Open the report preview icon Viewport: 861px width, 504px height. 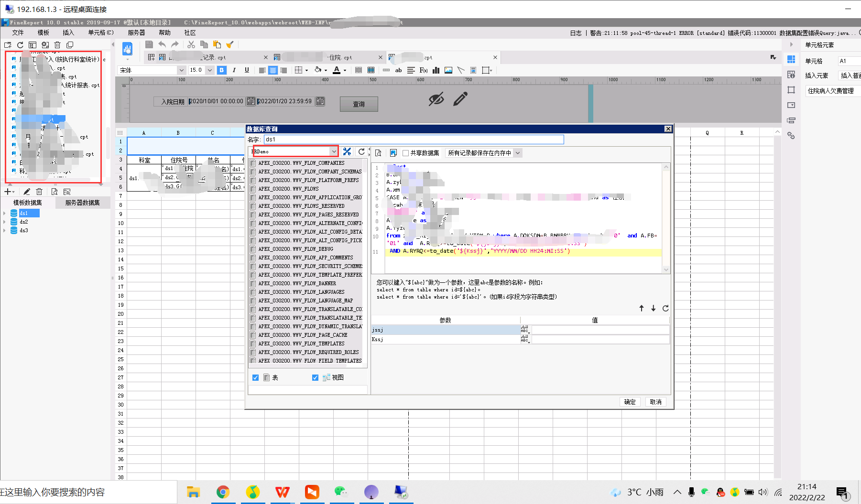coord(128,48)
